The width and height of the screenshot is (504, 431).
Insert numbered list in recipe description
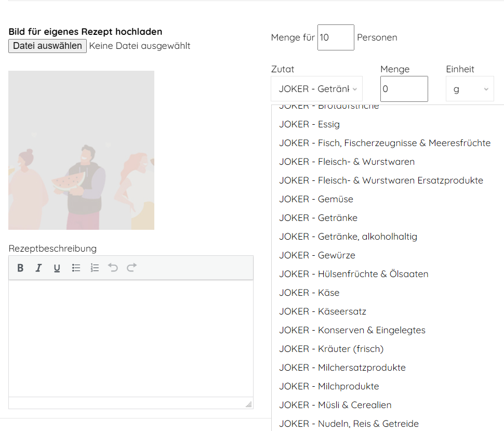[95, 268]
